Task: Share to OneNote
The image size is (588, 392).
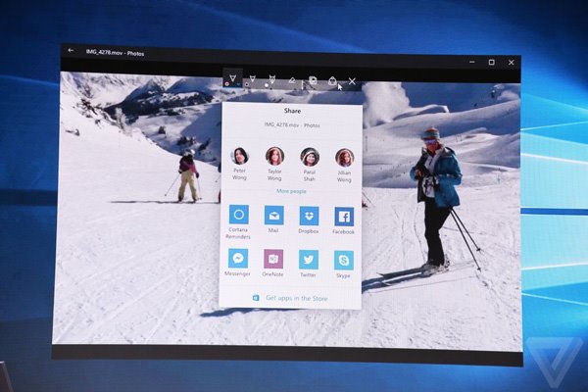Action: pyautogui.click(x=273, y=263)
